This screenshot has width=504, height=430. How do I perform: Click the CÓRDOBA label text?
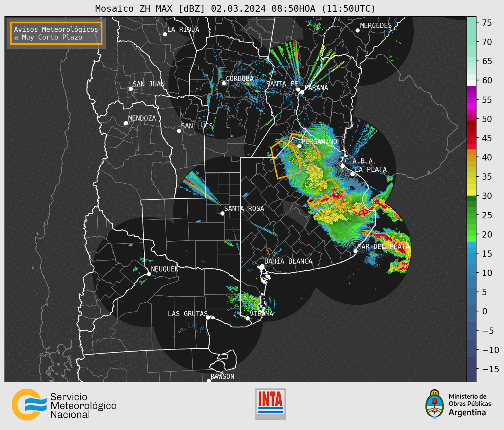point(240,79)
